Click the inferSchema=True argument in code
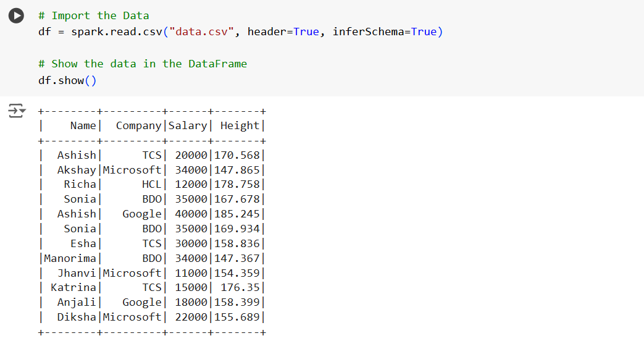644x341 pixels. pos(384,32)
